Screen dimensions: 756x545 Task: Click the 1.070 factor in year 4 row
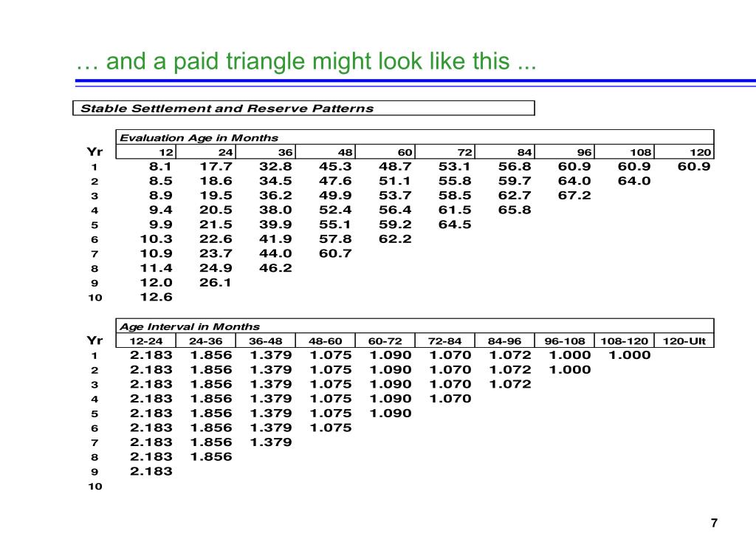coord(450,399)
